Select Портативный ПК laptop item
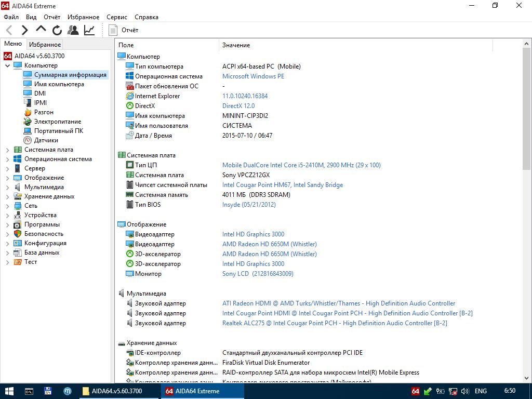Viewport: 532px width, 399px height. 58,131
